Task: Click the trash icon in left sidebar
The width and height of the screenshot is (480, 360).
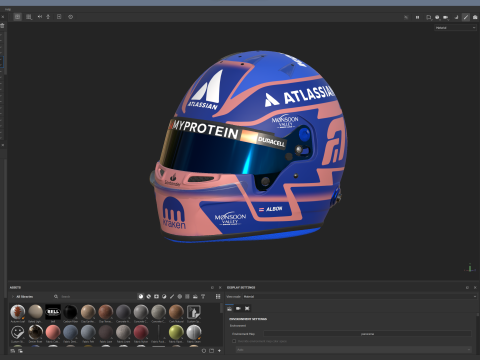Action: 2,26
